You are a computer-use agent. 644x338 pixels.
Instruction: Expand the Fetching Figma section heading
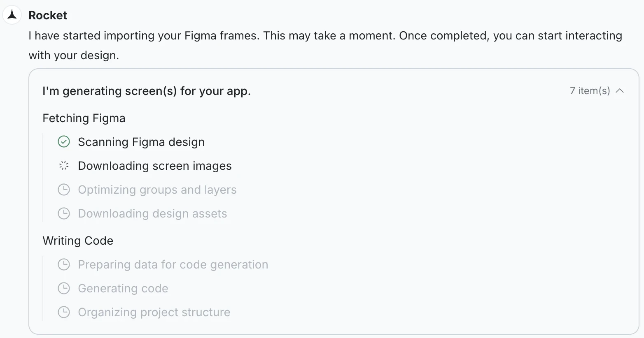(84, 118)
